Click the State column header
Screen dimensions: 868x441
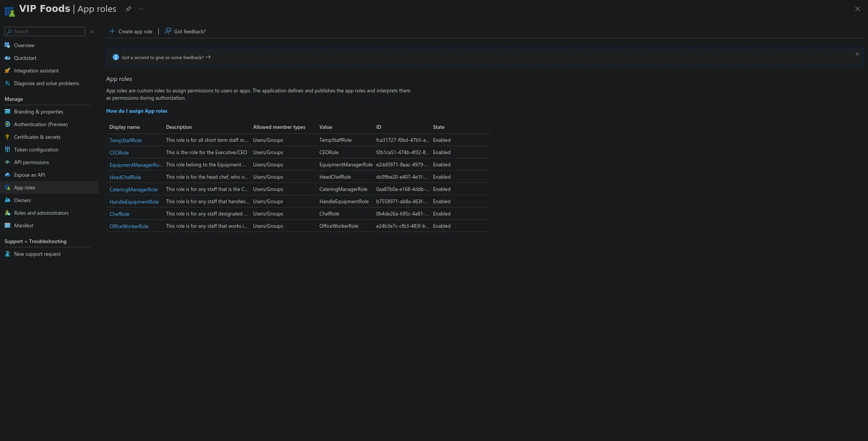tap(439, 127)
